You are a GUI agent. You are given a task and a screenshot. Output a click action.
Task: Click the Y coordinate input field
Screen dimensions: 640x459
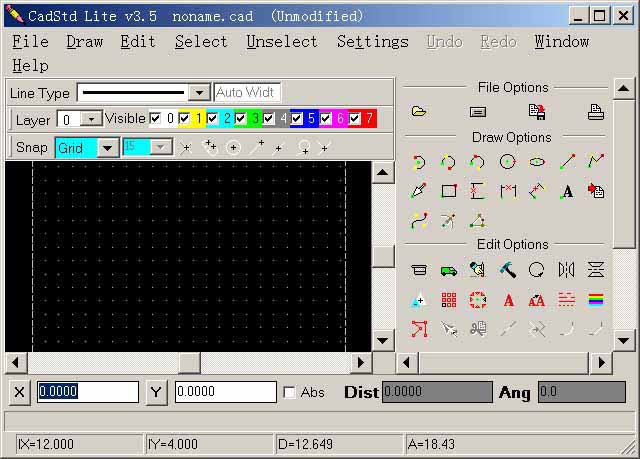click(225, 392)
